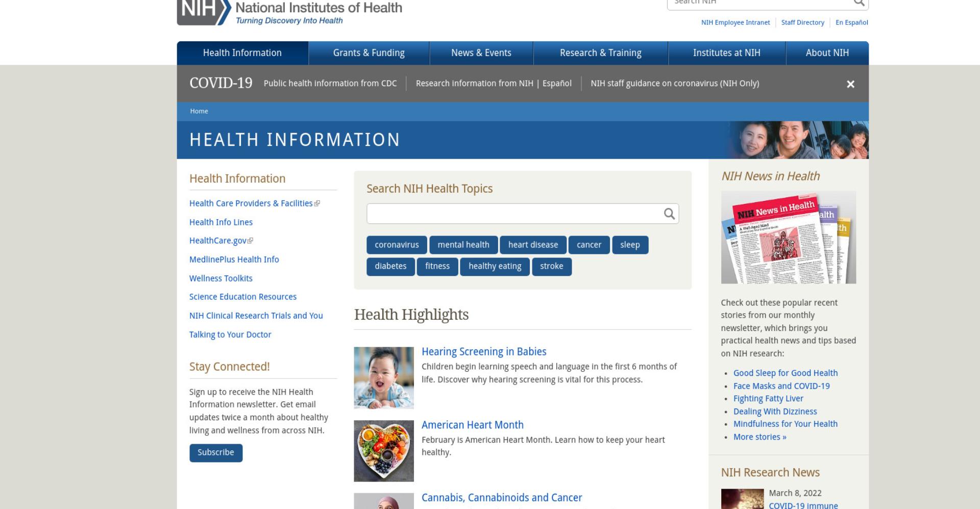Open the Health Info Lines link
980x509 pixels.
[x=221, y=222]
